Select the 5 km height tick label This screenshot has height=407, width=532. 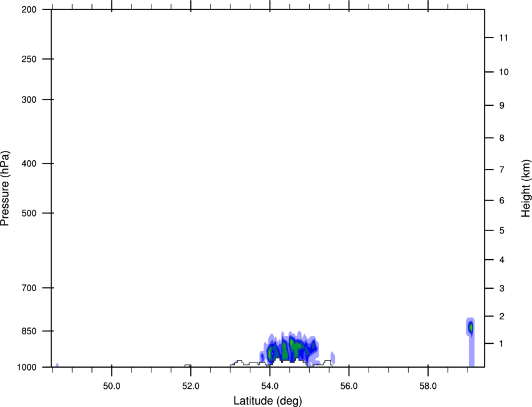(501, 231)
